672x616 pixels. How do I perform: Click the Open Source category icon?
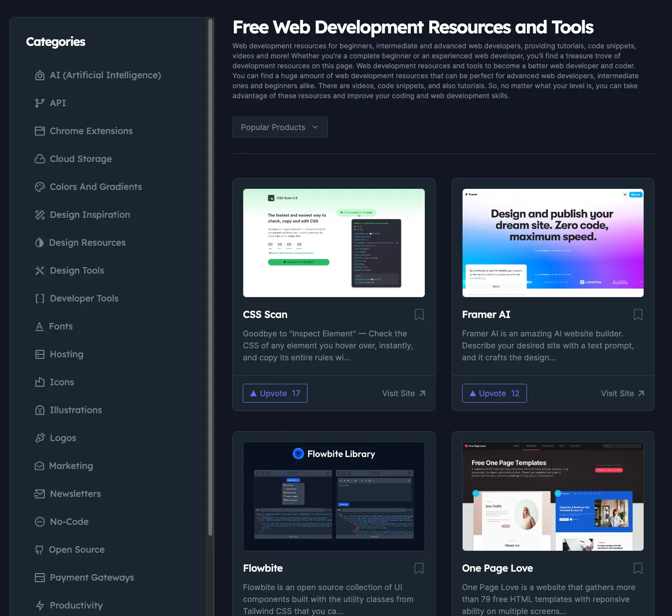tap(39, 550)
